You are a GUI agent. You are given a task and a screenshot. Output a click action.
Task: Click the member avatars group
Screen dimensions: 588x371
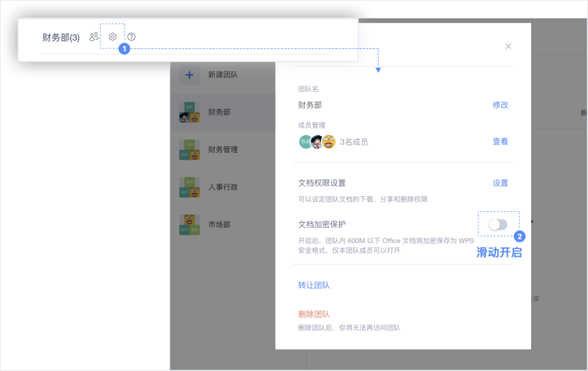click(x=317, y=142)
